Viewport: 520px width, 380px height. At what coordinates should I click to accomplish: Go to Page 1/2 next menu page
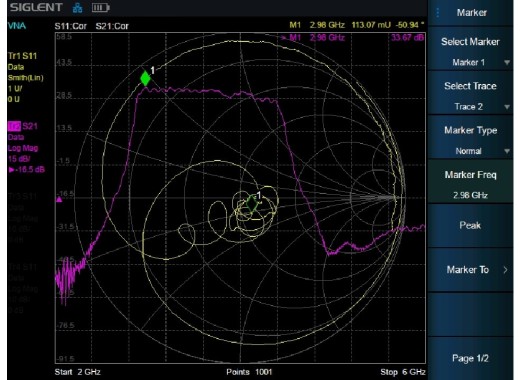470,358
